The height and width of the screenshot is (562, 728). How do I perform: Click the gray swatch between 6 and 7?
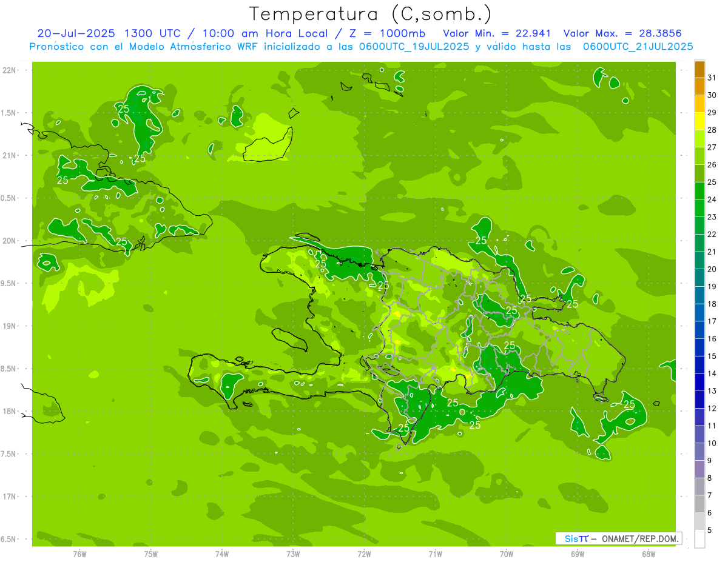click(699, 504)
